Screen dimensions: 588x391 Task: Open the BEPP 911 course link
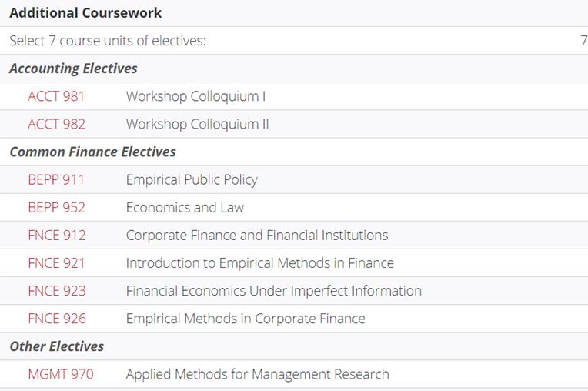(x=56, y=179)
